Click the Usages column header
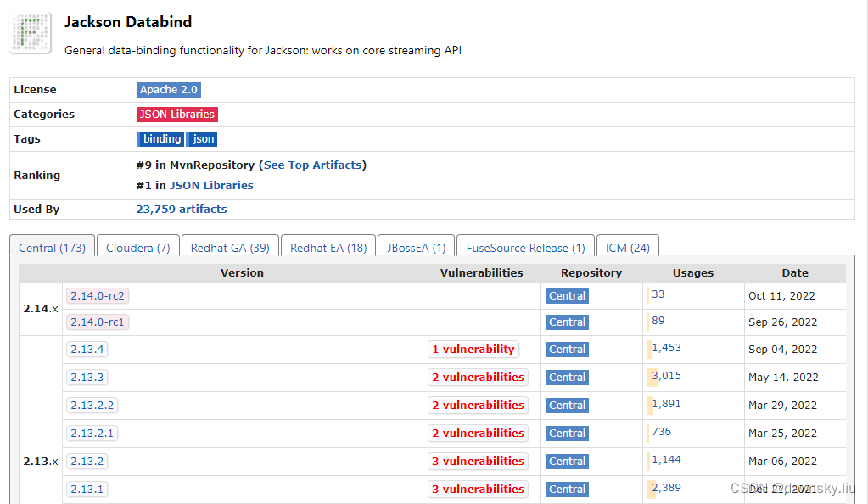868x504 pixels. 693,273
